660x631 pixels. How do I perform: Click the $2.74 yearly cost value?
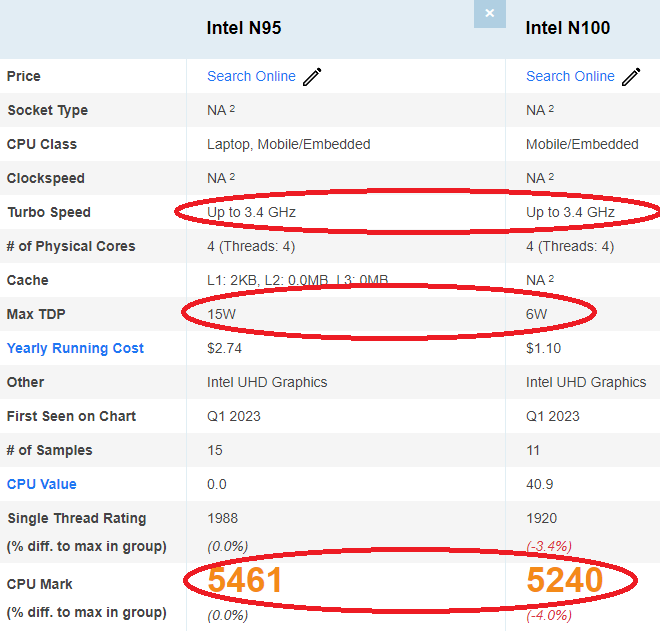(224, 349)
